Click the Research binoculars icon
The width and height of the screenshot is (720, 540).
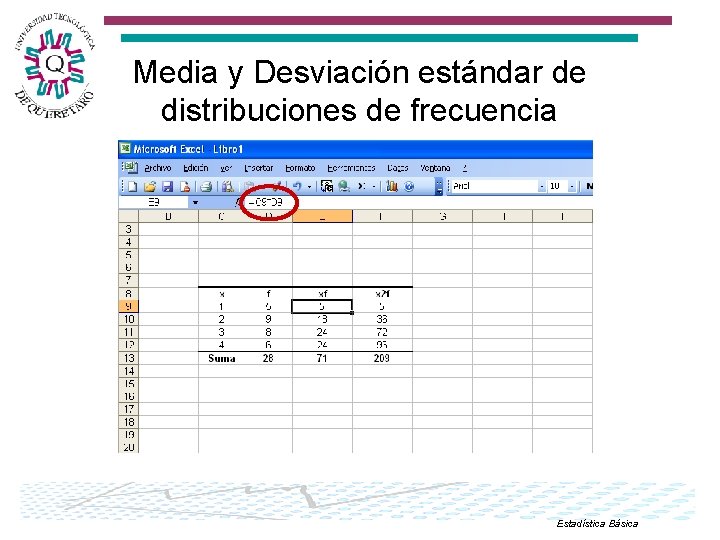point(228,186)
